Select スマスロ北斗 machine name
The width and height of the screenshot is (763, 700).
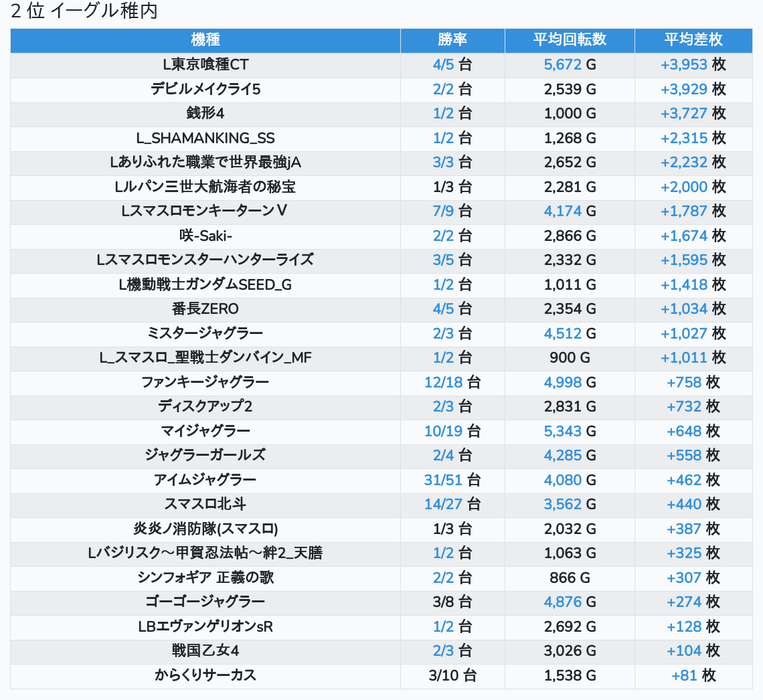[205, 505]
